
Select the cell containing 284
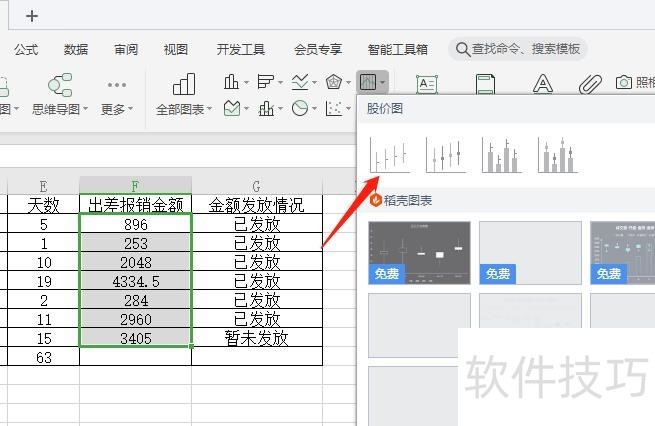click(x=135, y=300)
